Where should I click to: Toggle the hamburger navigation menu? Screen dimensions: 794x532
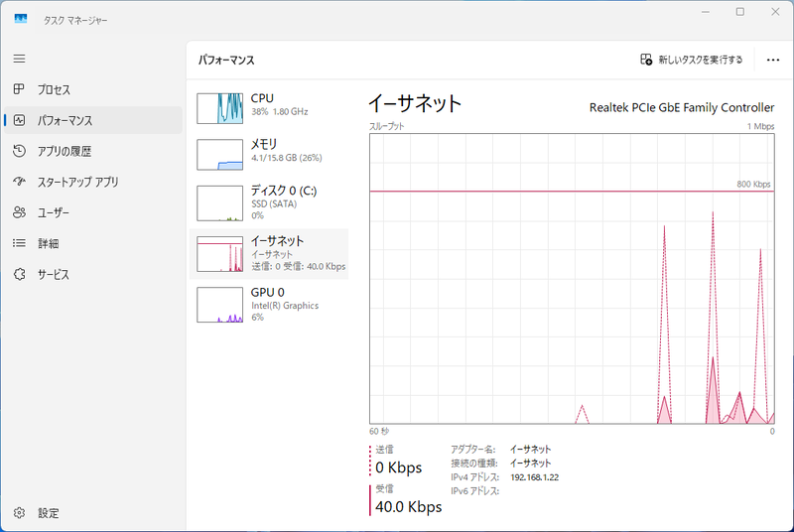19,59
